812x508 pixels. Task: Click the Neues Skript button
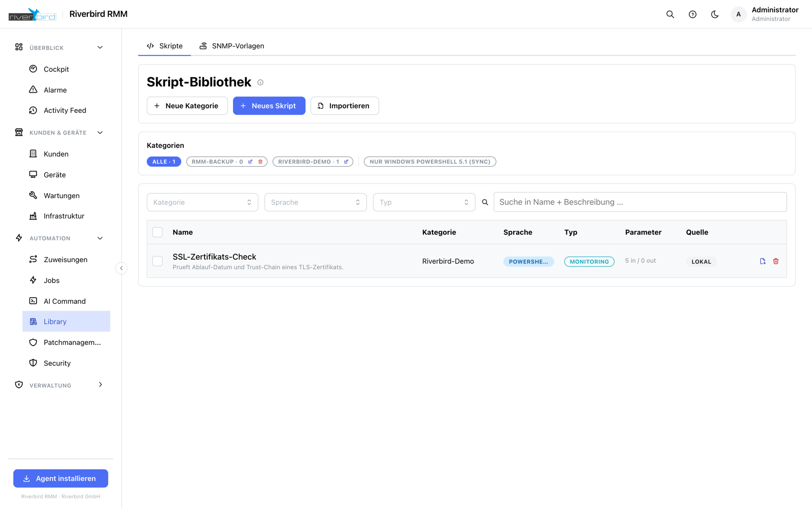tap(269, 106)
